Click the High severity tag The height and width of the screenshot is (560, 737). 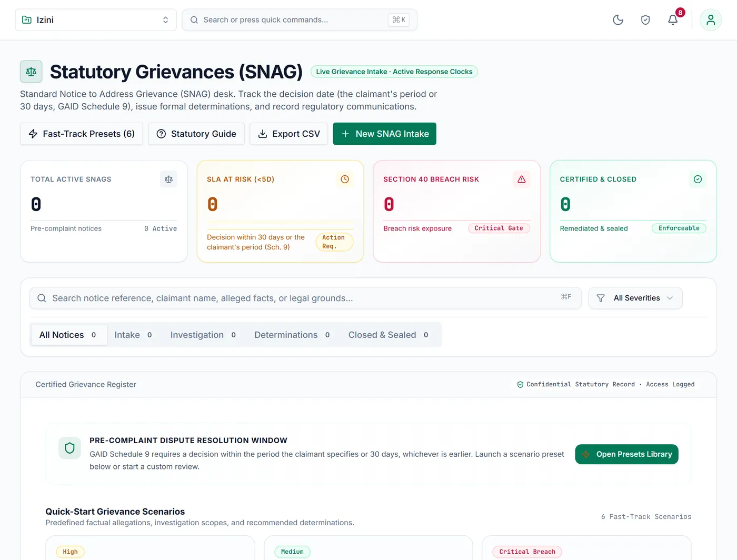pyautogui.click(x=70, y=552)
